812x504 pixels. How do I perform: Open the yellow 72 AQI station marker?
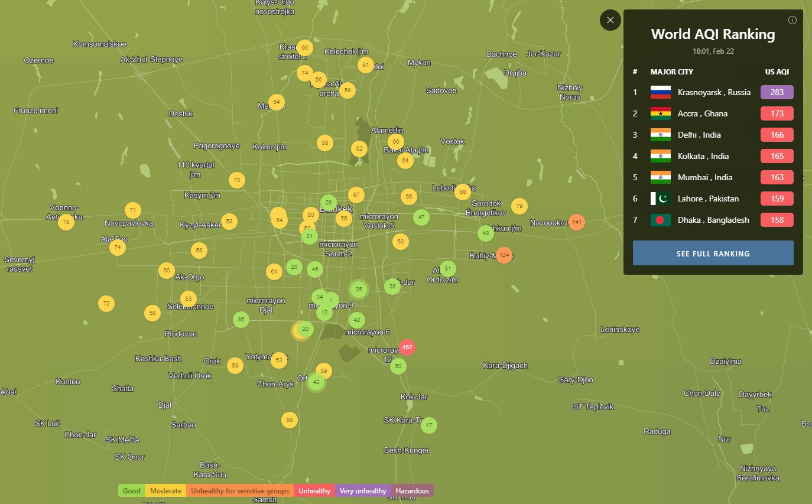tap(106, 304)
